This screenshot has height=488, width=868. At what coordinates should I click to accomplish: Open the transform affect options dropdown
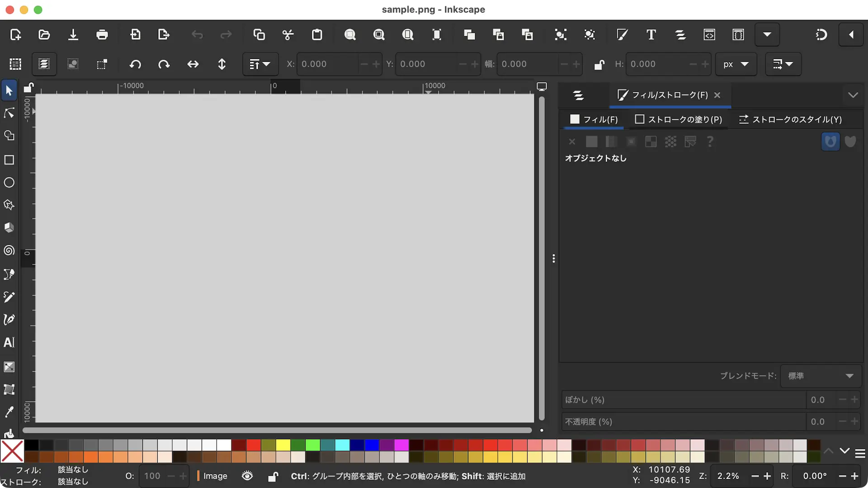tap(783, 64)
